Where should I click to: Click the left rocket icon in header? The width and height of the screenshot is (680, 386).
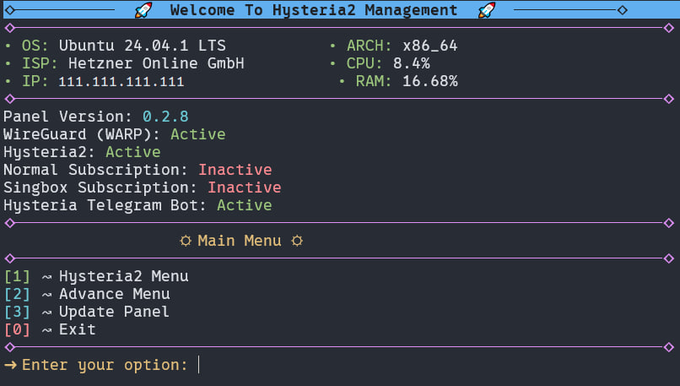[144, 10]
